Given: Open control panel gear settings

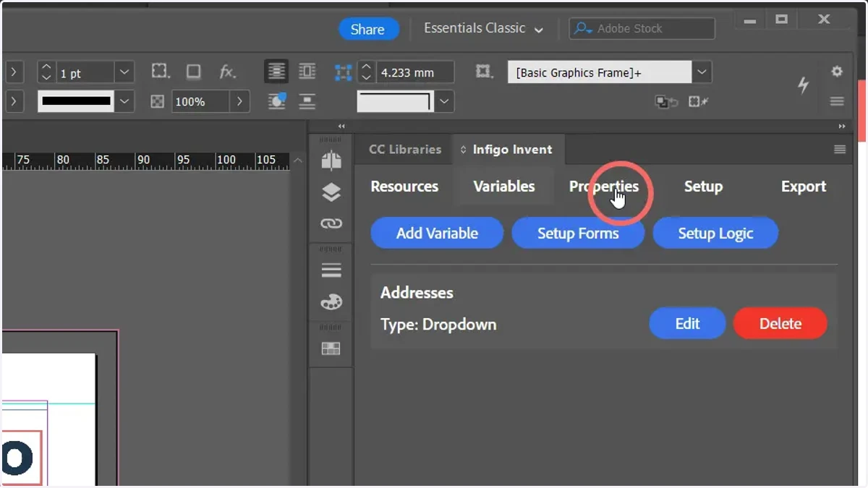Looking at the screenshot, I should [837, 71].
